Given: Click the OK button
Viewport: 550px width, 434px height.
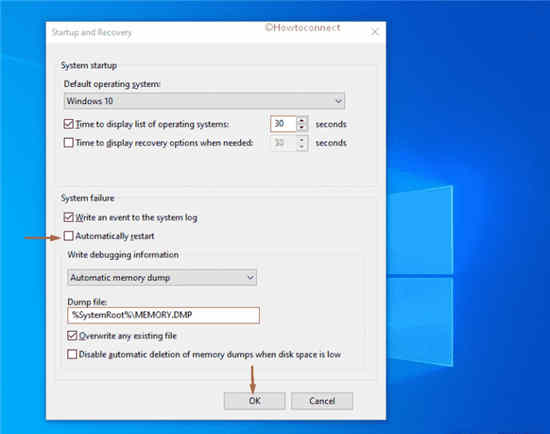Looking at the screenshot, I should coord(255,401).
